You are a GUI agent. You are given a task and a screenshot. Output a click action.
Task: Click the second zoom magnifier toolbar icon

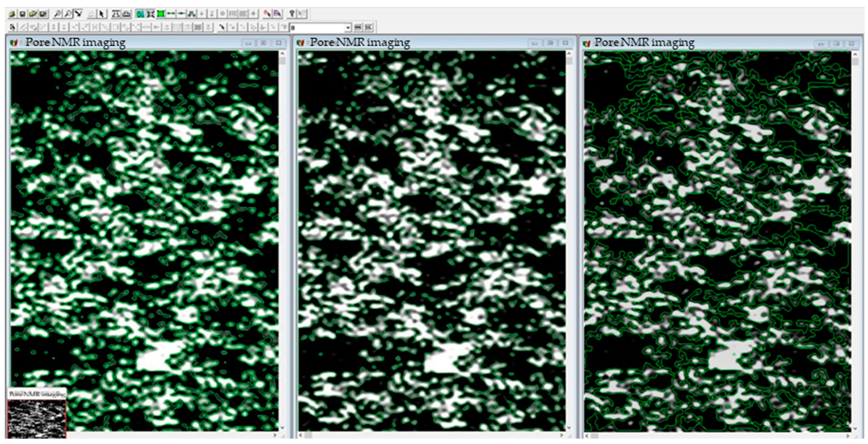click(68, 14)
